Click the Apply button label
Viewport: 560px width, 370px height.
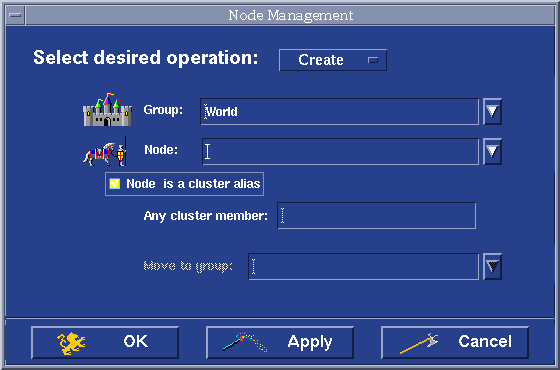coord(310,342)
